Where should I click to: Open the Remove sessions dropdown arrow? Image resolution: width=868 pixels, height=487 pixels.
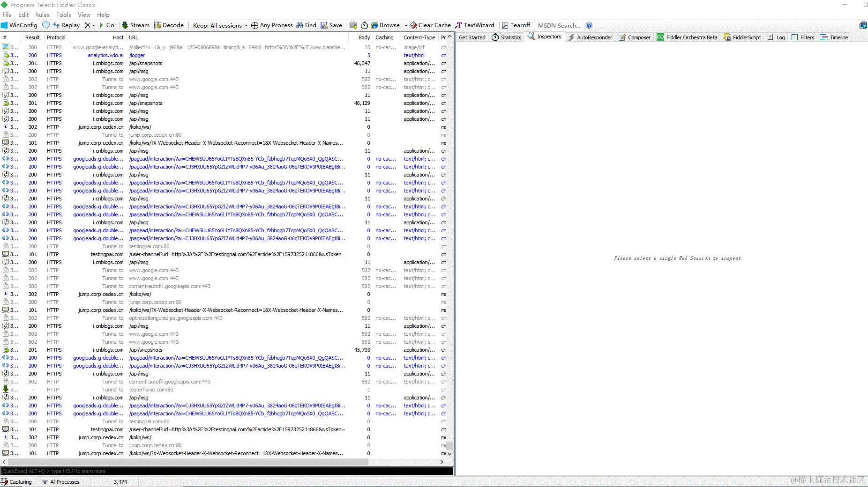(x=93, y=25)
